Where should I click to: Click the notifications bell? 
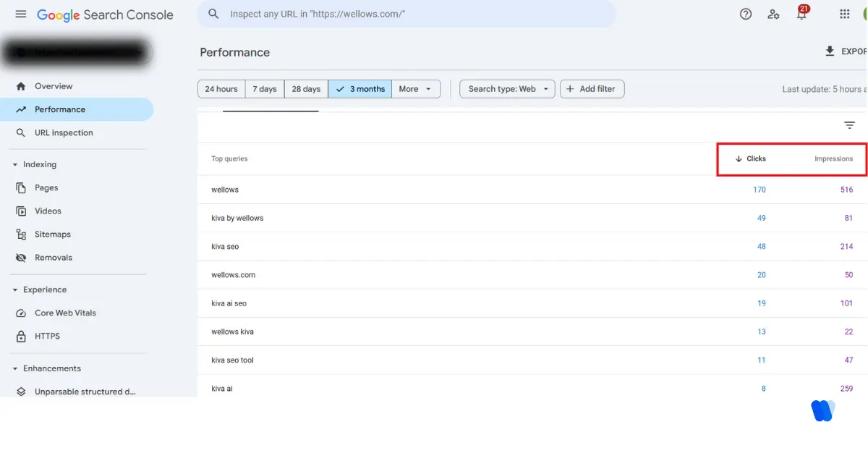point(801,14)
